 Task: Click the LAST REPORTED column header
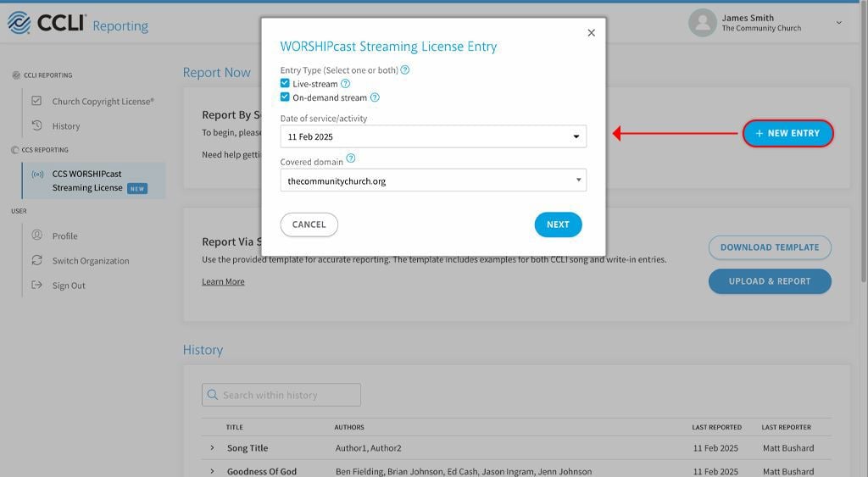coord(716,427)
